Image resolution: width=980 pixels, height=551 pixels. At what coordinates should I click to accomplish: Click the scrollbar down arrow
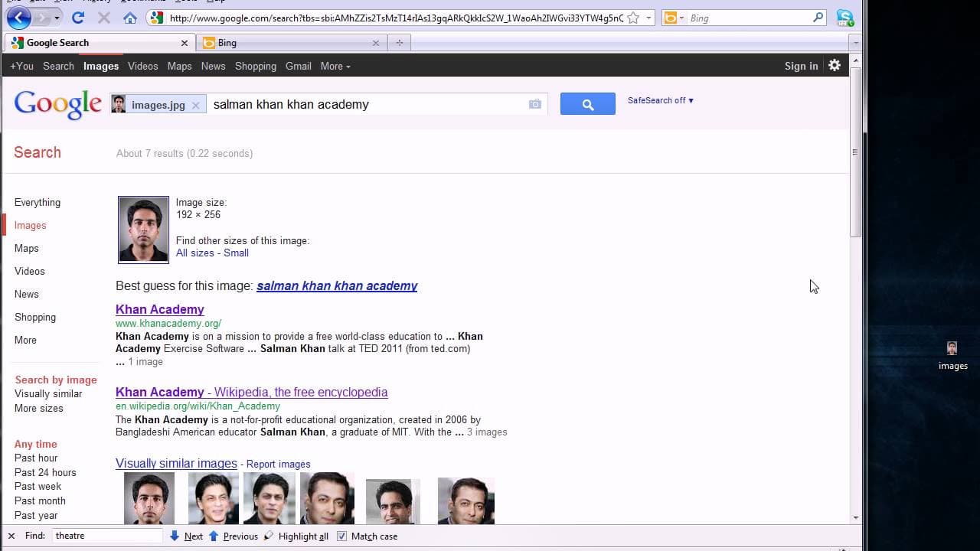click(x=855, y=517)
